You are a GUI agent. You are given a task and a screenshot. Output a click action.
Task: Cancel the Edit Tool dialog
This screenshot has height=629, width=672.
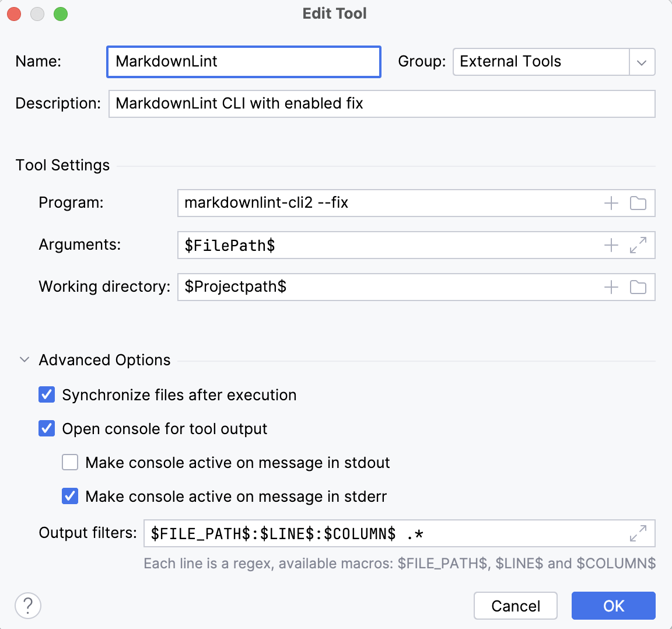pyautogui.click(x=515, y=606)
